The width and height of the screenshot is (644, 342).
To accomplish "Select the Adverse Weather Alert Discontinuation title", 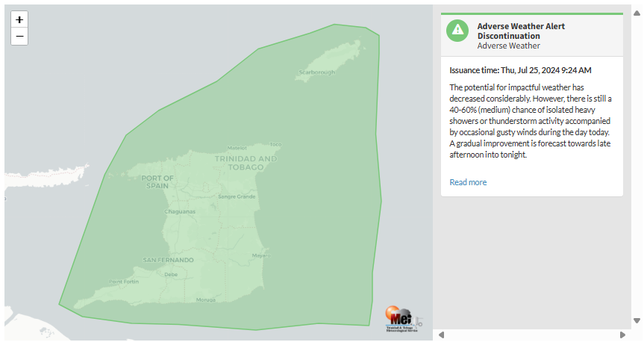I will point(521,31).
